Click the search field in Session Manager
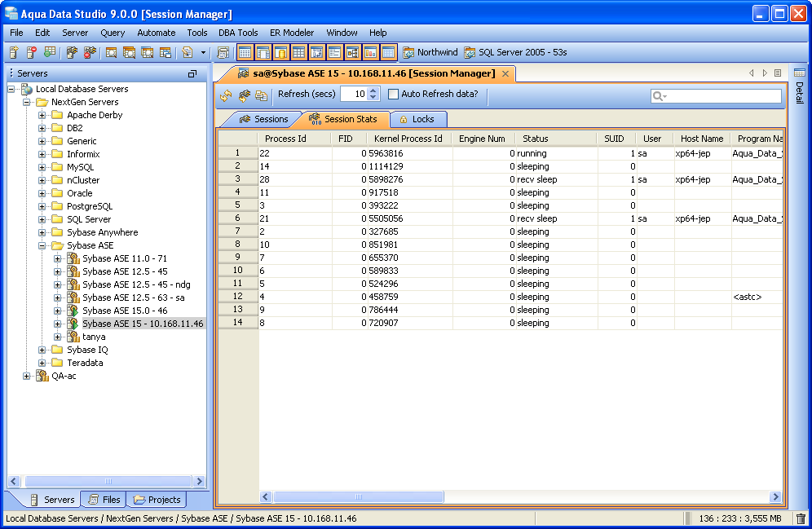The width and height of the screenshot is (812, 529). (x=716, y=95)
